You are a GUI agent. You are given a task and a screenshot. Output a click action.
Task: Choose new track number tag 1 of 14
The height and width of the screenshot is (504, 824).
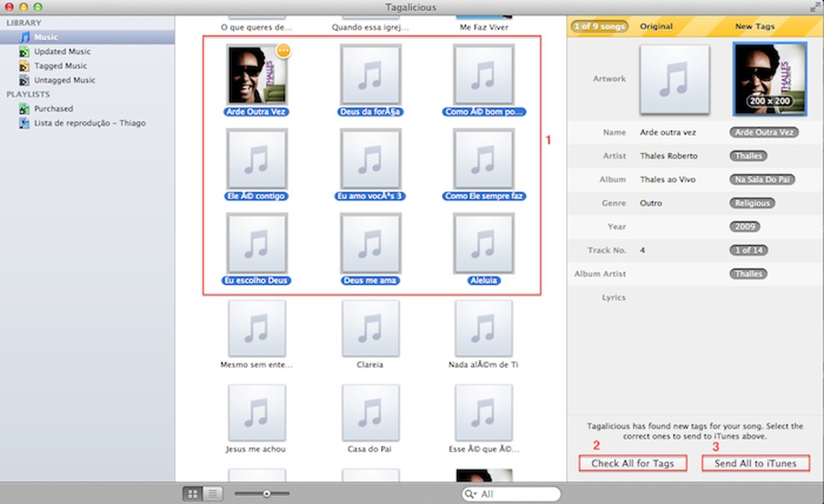[749, 250]
